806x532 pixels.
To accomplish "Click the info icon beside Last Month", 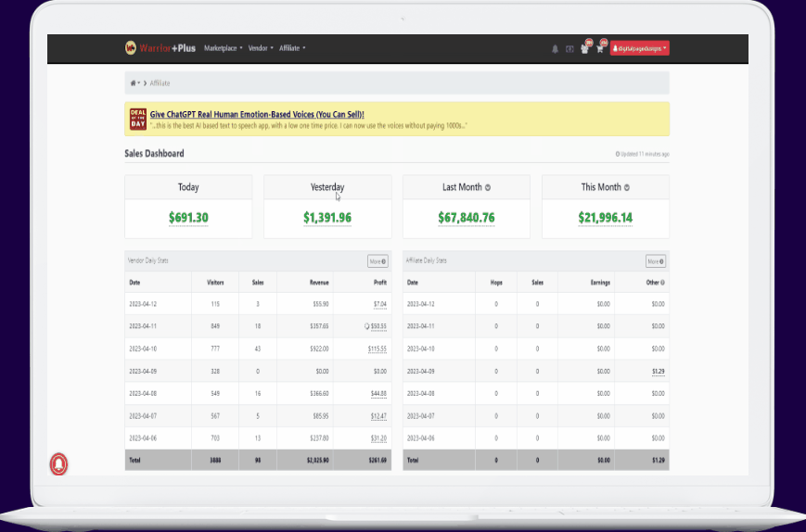I will point(488,187).
